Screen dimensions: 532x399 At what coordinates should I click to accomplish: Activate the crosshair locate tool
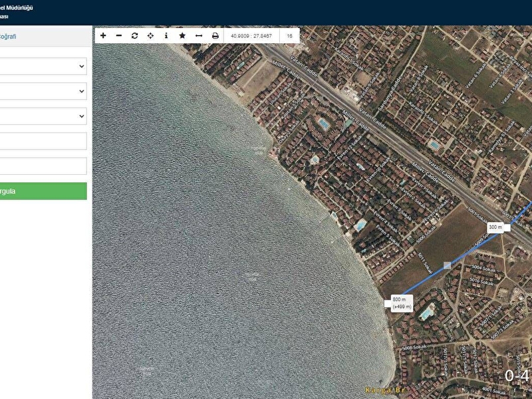[x=150, y=36]
